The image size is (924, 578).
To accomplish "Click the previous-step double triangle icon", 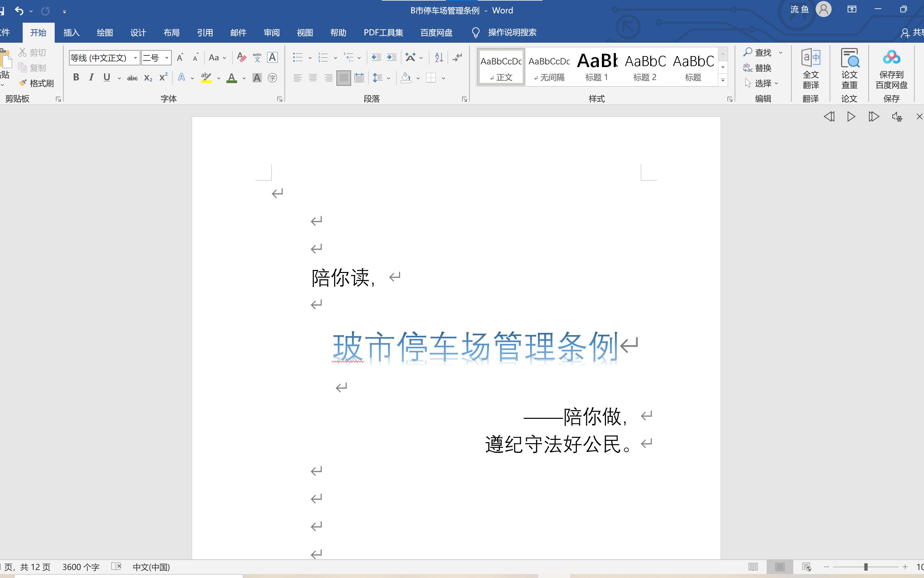I will point(829,116).
